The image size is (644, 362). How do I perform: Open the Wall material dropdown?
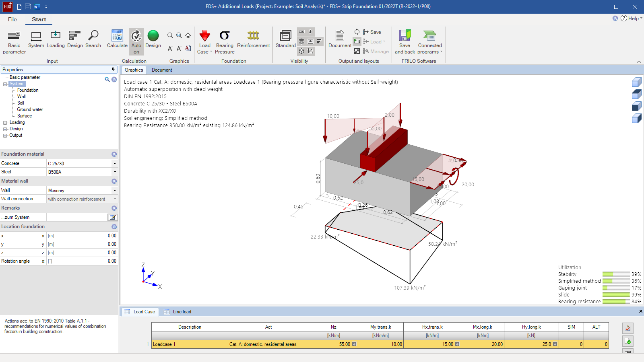pos(115,191)
